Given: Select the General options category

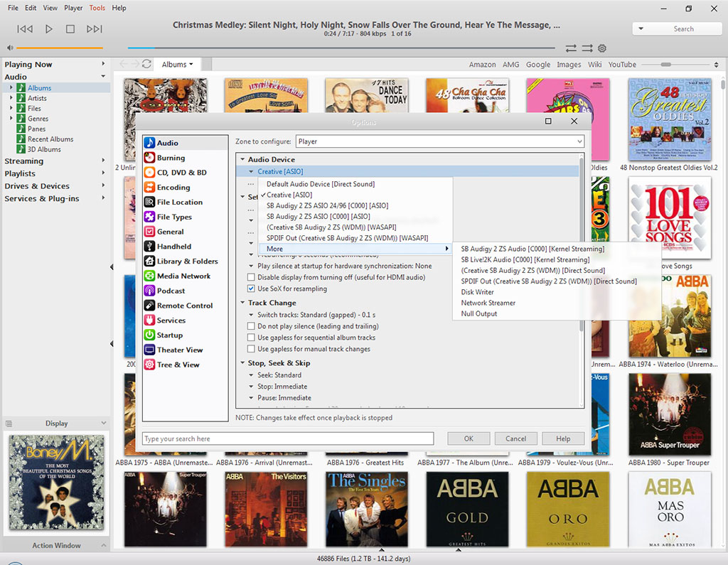Looking at the screenshot, I should coord(185,232).
